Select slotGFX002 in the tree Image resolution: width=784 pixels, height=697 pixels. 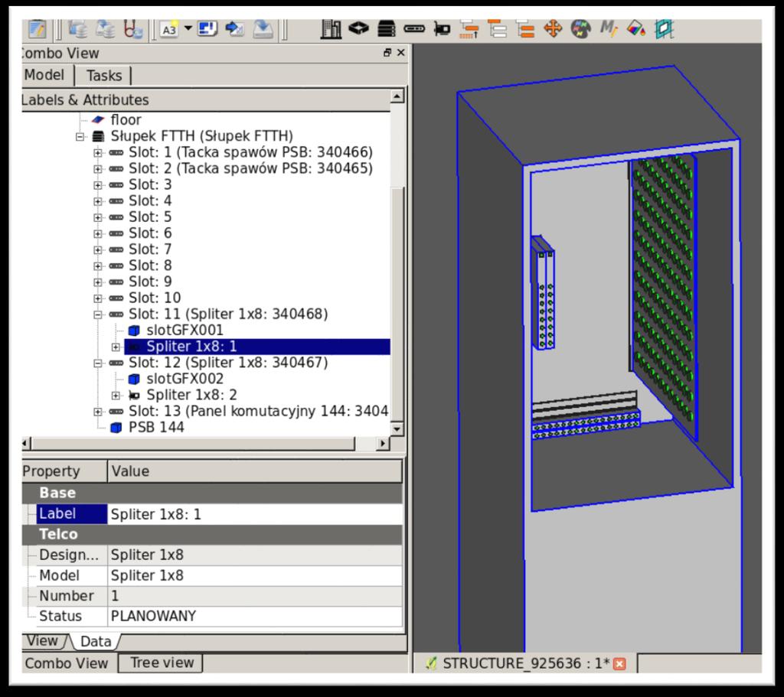point(185,379)
